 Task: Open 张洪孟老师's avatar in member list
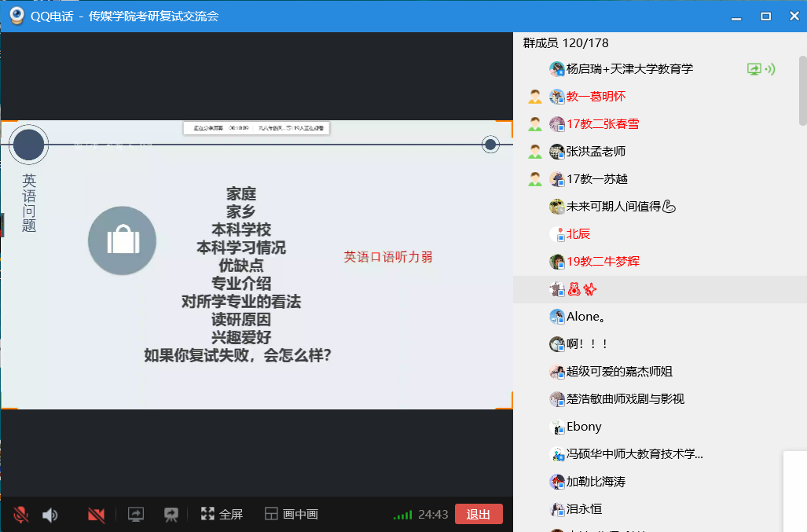(x=557, y=152)
